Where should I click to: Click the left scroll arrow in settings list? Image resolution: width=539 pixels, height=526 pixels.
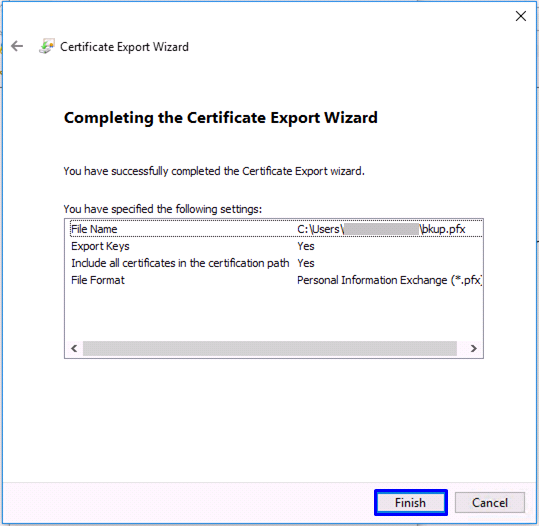(74, 349)
